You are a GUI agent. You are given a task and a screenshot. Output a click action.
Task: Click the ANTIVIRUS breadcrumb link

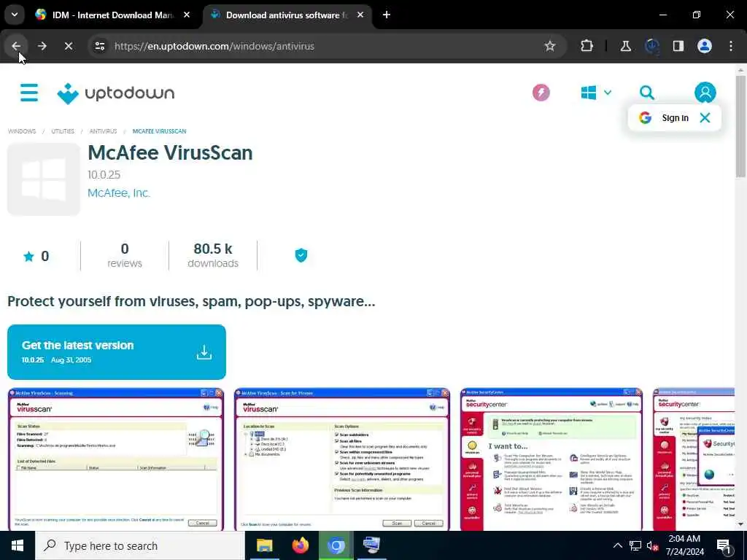[103, 131]
